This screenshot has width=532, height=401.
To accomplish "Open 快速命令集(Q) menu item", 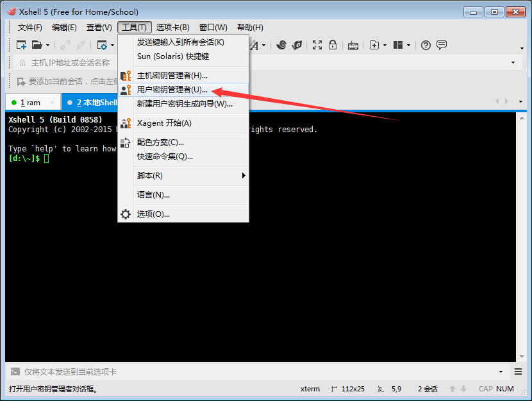I will tap(183, 157).
